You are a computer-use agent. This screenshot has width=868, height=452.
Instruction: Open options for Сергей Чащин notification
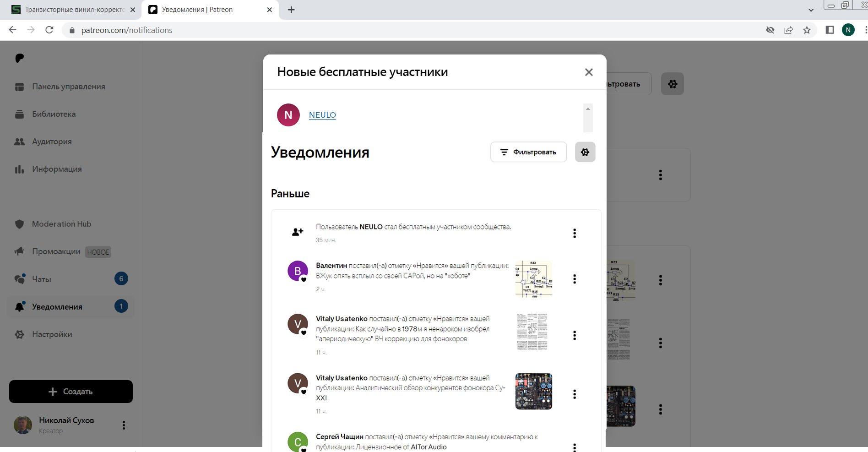pos(575,447)
